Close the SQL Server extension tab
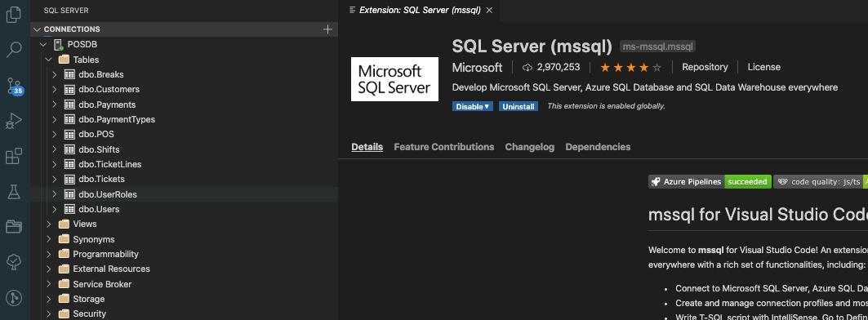868x320 pixels. [x=489, y=10]
